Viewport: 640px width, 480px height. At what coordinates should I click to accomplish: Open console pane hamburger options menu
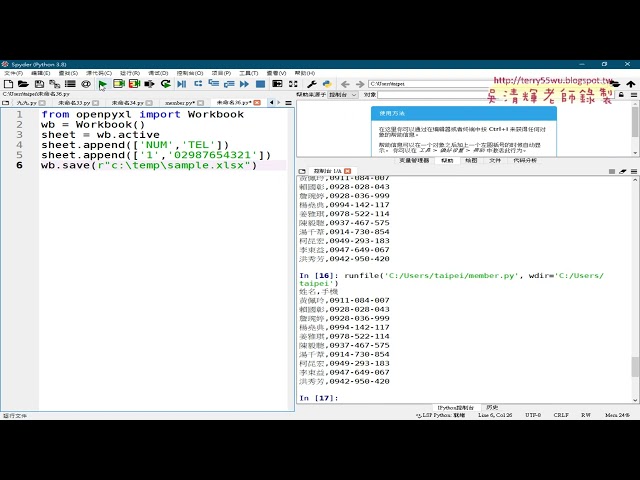634,171
